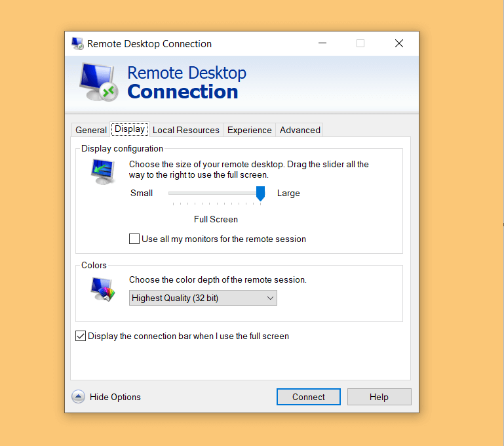Click the Hide Options label
This screenshot has width=504, height=446.
coord(115,397)
